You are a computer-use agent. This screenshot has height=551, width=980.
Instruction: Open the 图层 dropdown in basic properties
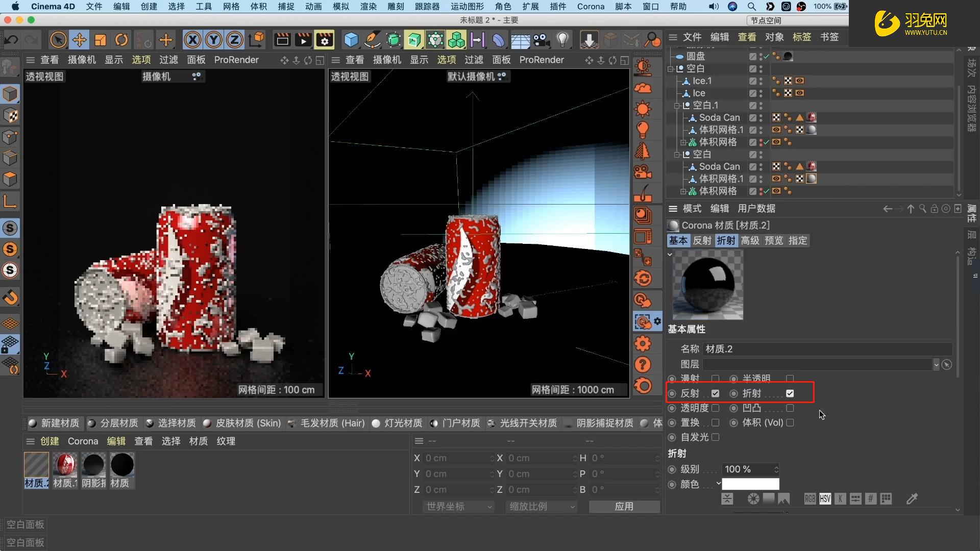[x=936, y=364]
